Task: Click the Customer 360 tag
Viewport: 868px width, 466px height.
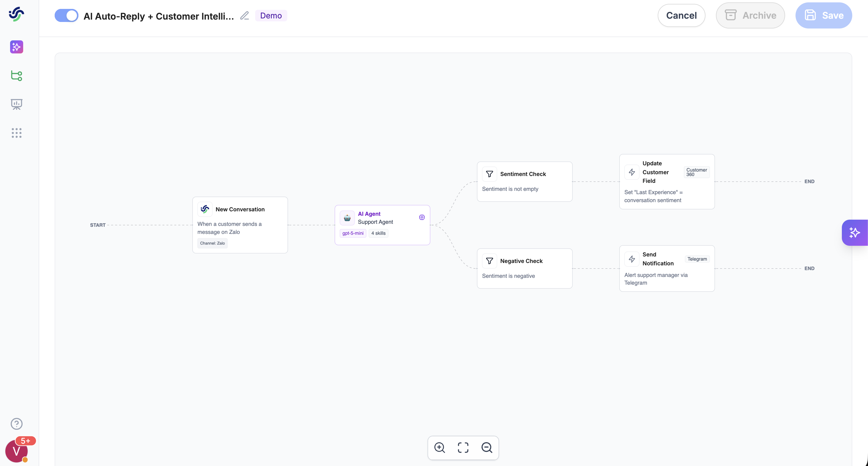Action: pyautogui.click(x=697, y=172)
